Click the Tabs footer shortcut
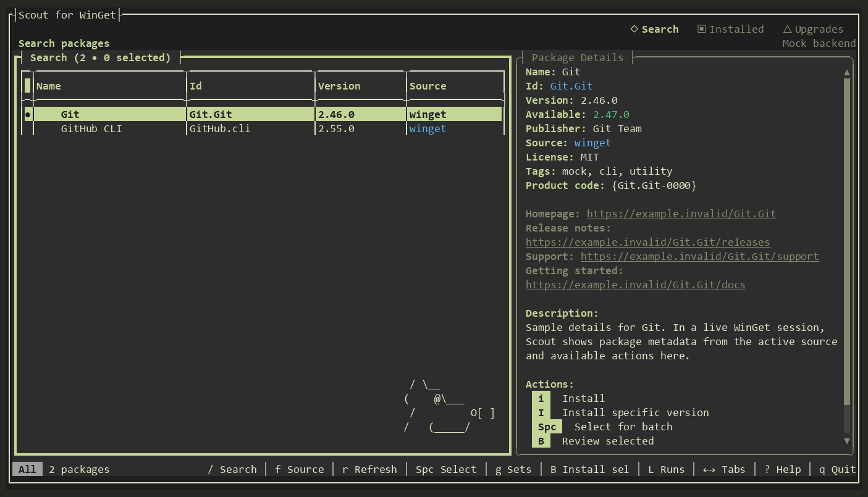 point(724,469)
